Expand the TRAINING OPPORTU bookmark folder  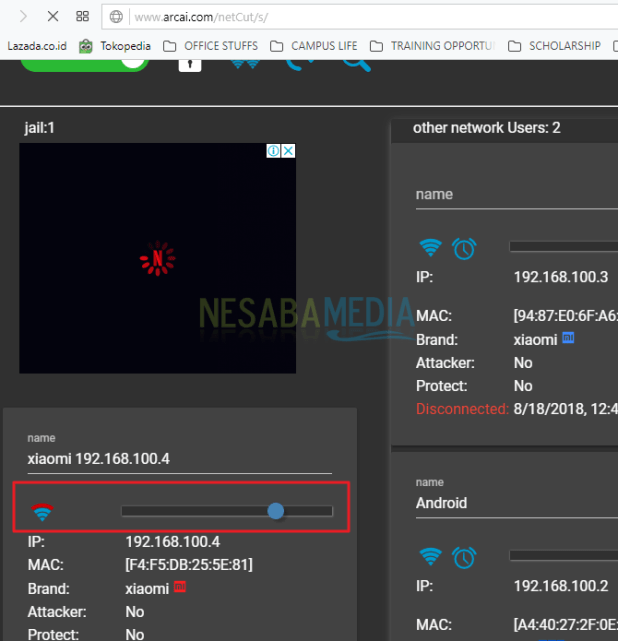click(432, 46)
